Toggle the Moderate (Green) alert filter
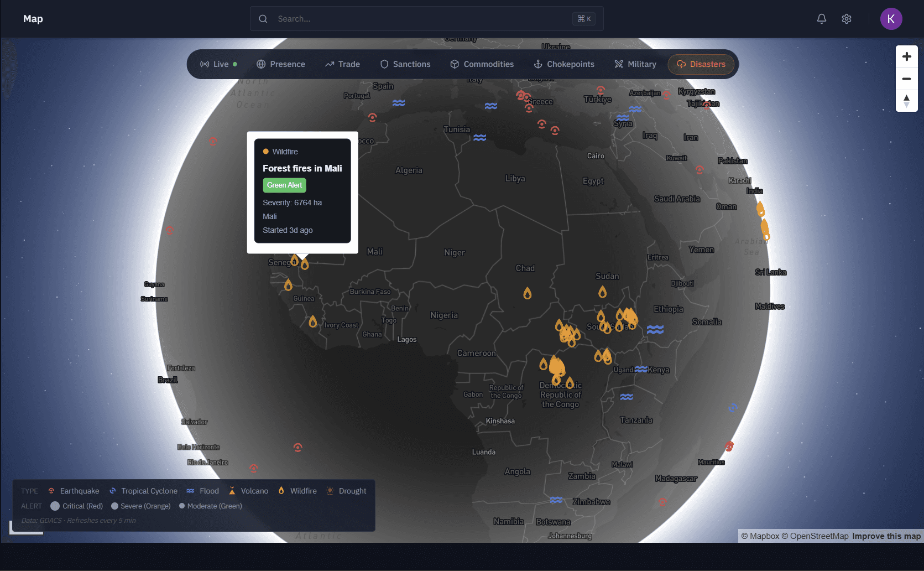Viewport: 924px width, 571px height. pos(182,506)
